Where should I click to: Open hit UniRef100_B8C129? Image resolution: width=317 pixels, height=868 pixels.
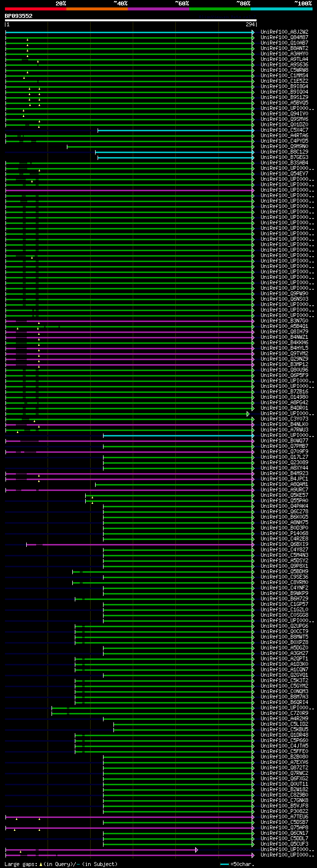point(284,152)
